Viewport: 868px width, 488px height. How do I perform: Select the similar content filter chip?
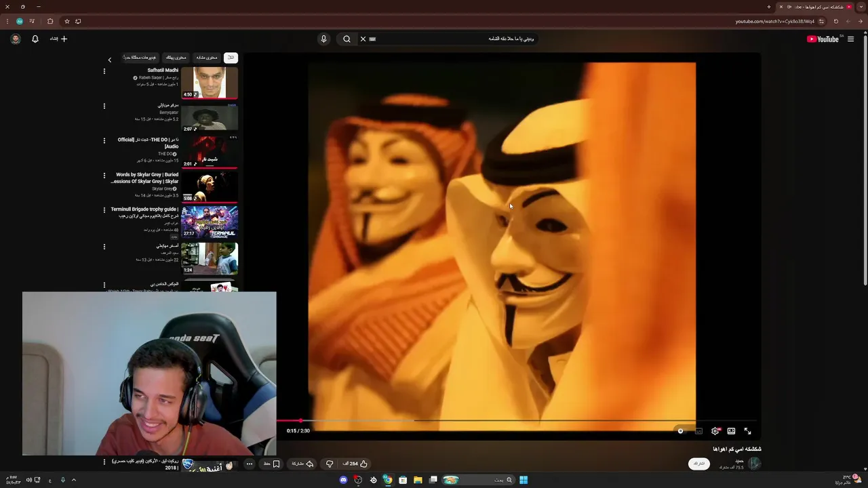[207, 58]
